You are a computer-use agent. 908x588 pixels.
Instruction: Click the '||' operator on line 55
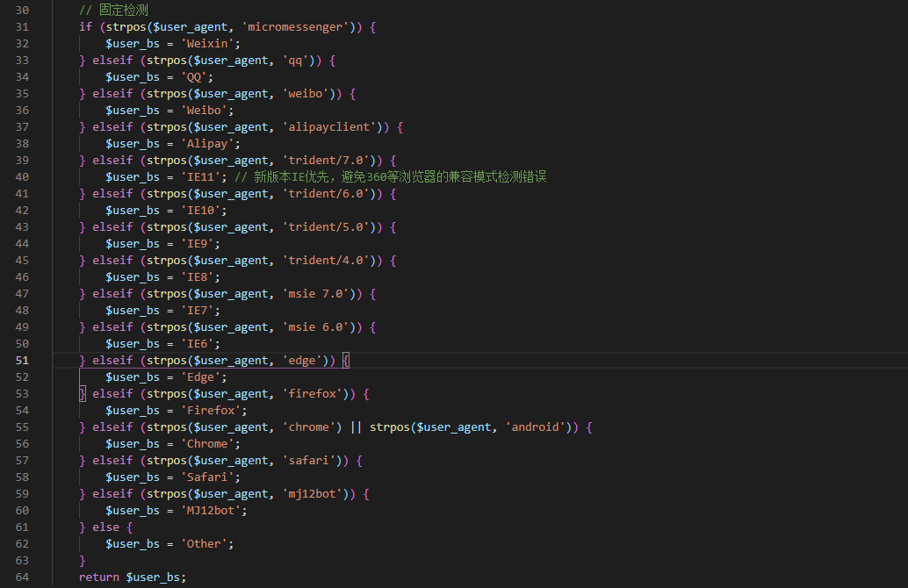tap(357, 427)
